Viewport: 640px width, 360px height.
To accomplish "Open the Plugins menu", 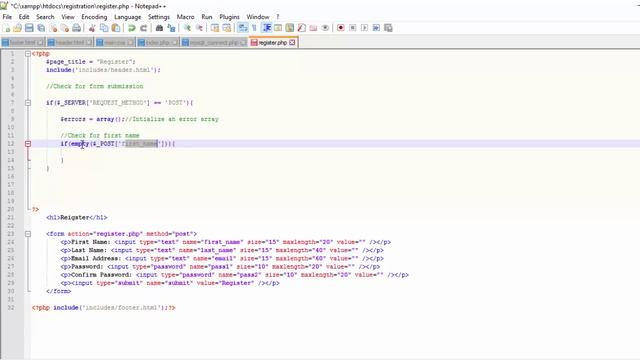I will tap(229, 17).
